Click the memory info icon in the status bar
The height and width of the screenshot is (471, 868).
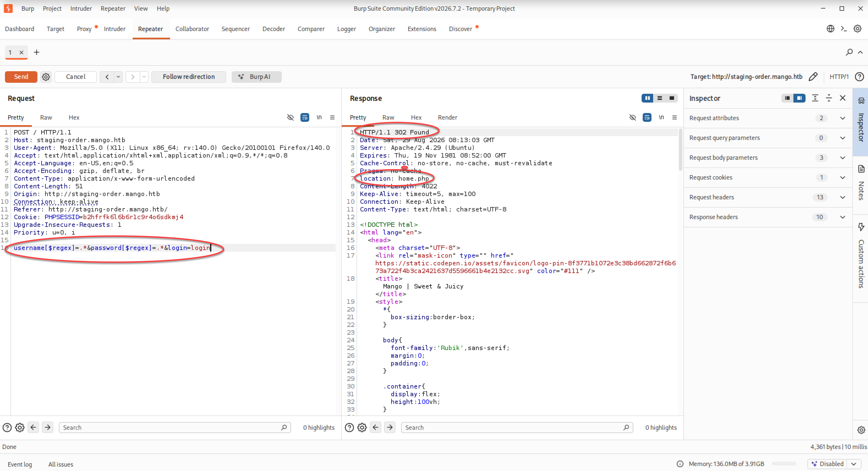click(680, 464)
